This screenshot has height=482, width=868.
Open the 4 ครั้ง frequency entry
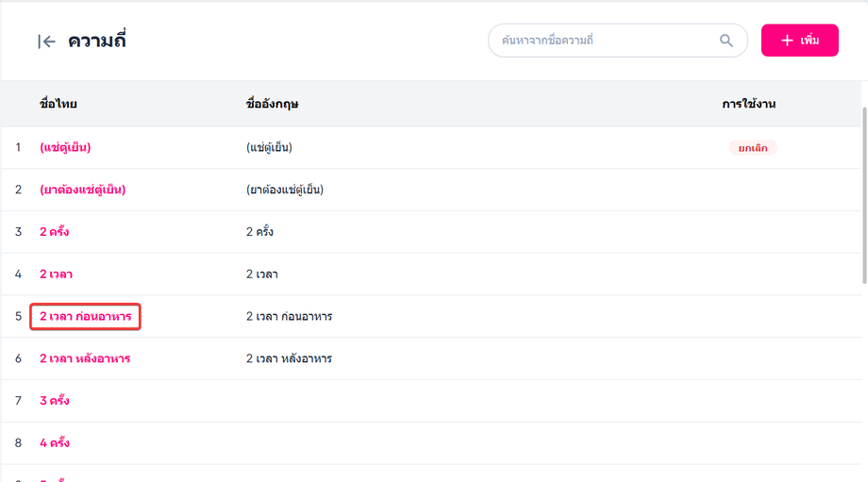[x=54, y=443]
